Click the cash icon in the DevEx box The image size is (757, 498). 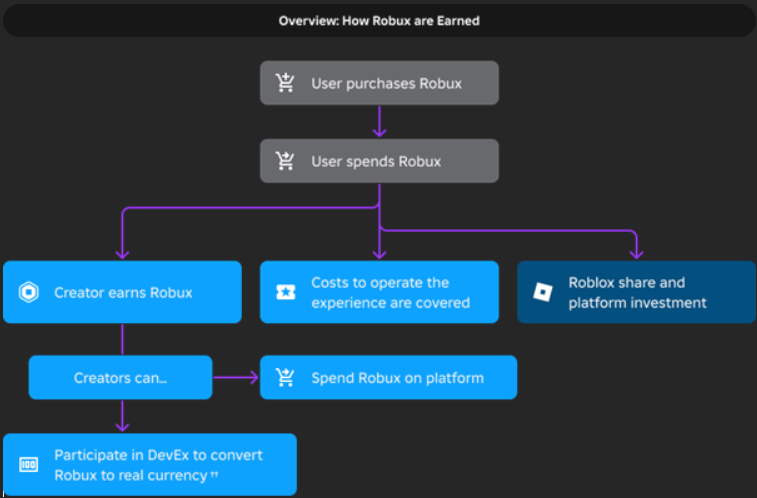28,465
